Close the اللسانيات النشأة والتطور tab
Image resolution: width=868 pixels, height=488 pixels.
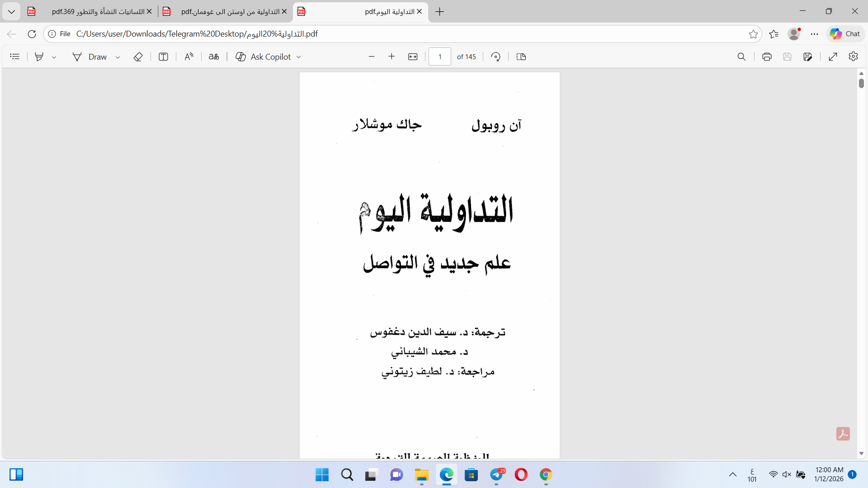pyautogui.click(x=149, y=11)
